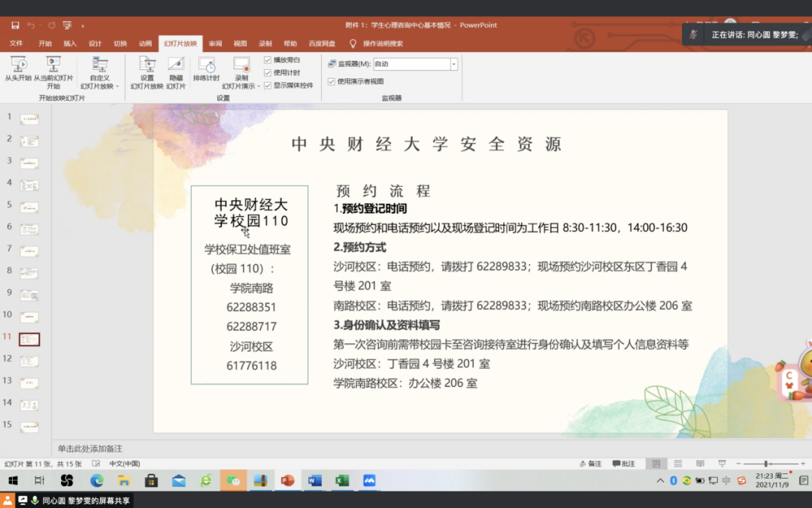812x508 pixels.
Task: Show hidden tray icons chevron
Action: [660, 481]
